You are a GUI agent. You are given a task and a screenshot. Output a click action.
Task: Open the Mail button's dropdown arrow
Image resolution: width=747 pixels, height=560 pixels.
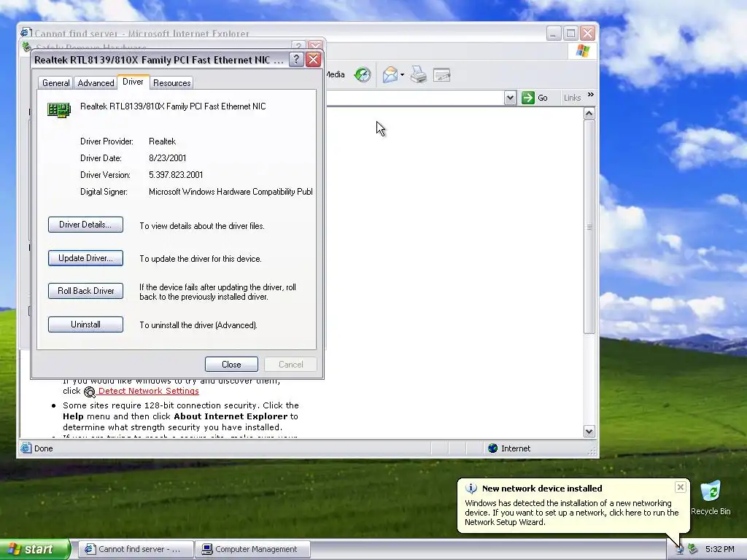coord(402,75)
